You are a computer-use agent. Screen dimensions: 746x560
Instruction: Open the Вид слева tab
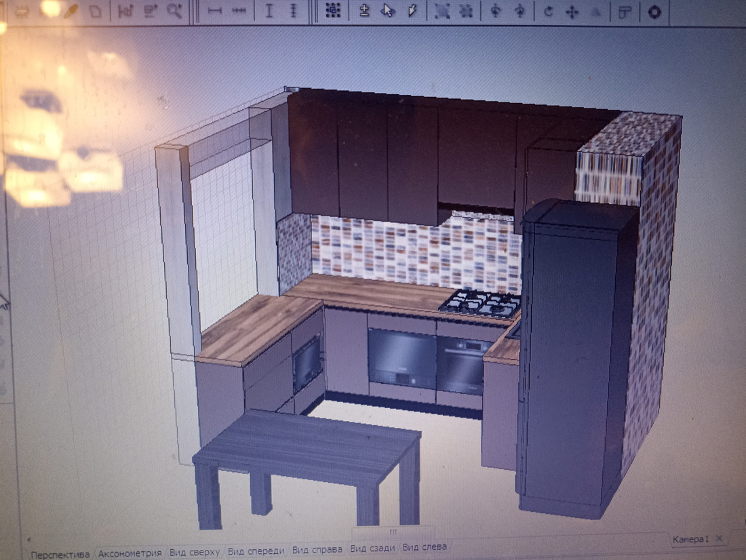[x=425, y=546]
